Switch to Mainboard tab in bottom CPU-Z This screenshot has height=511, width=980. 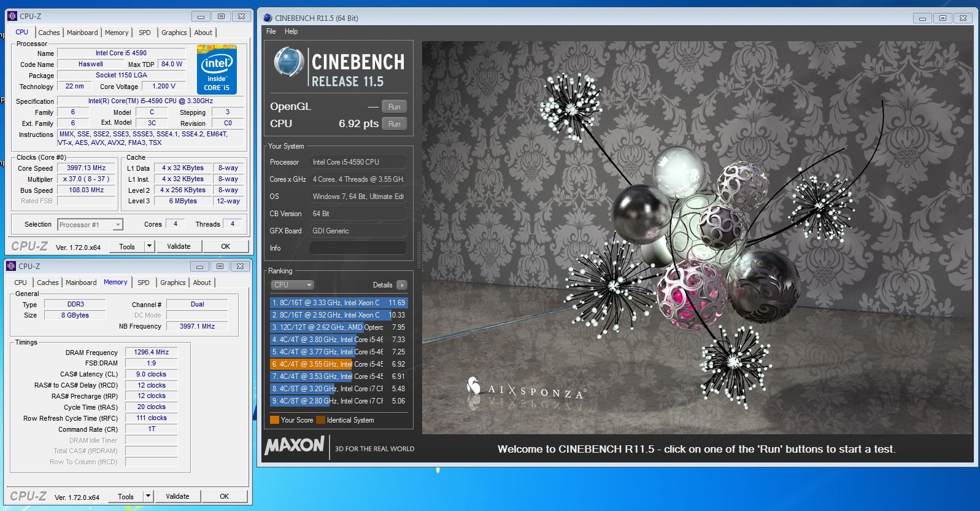[81, 283]
